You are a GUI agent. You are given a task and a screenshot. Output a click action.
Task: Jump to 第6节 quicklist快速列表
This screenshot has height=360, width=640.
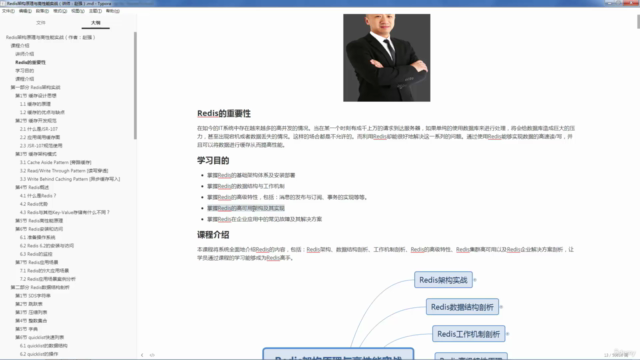[x=40, y=338]
